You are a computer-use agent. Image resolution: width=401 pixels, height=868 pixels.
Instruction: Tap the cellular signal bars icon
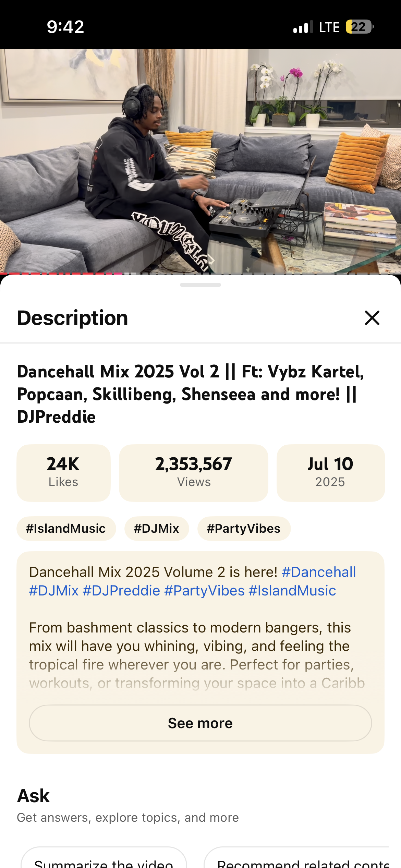coord(303,27)
